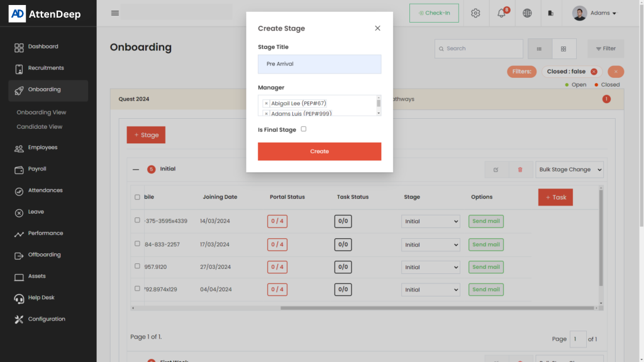Check the select-all checkbox in table header
Screen dimensions: 644x362
[138, 197]
